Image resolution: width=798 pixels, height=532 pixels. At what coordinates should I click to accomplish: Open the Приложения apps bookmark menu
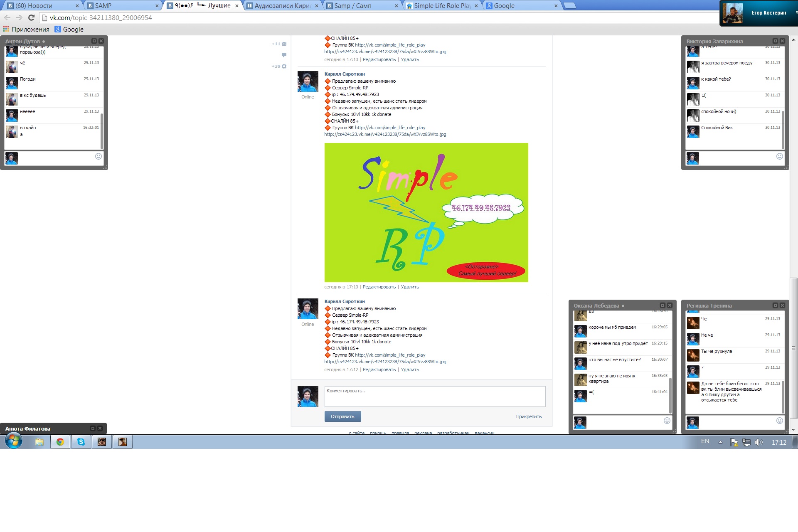[26, 29]
